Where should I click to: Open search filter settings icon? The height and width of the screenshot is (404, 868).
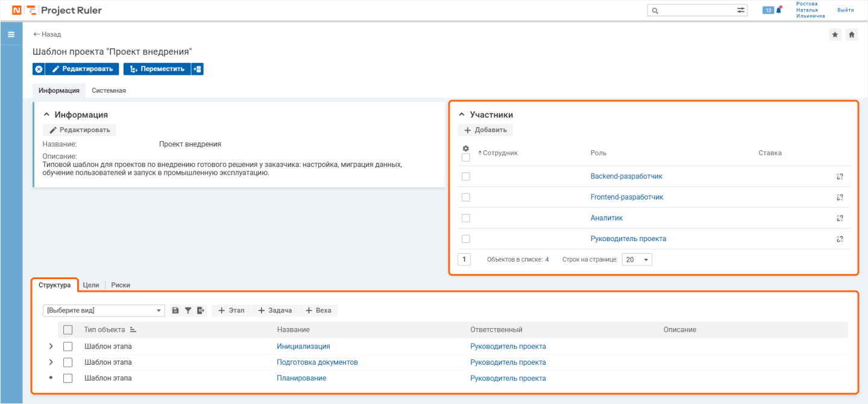coord(740,10)
